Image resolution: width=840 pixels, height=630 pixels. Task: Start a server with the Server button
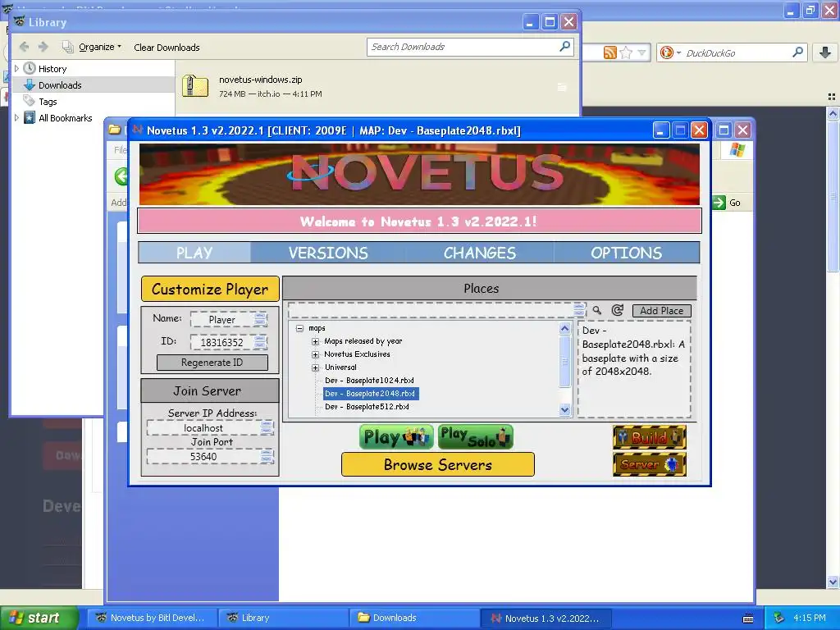click(650, 464)
